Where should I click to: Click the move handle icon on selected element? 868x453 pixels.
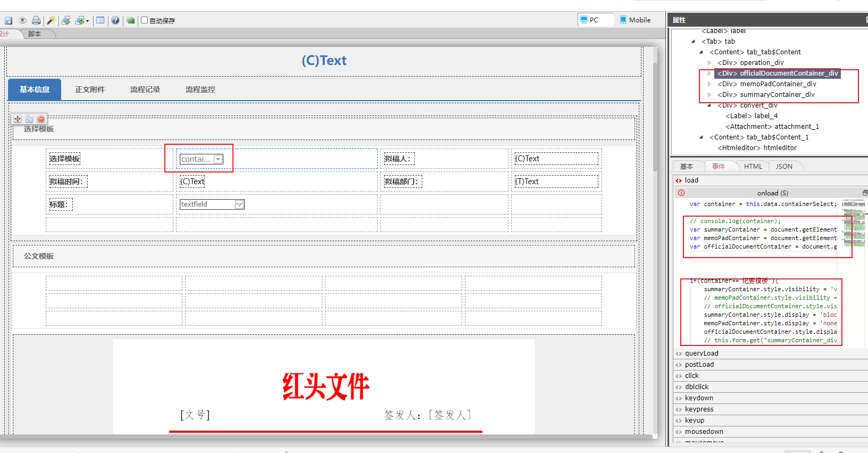(x=18, y=119)
